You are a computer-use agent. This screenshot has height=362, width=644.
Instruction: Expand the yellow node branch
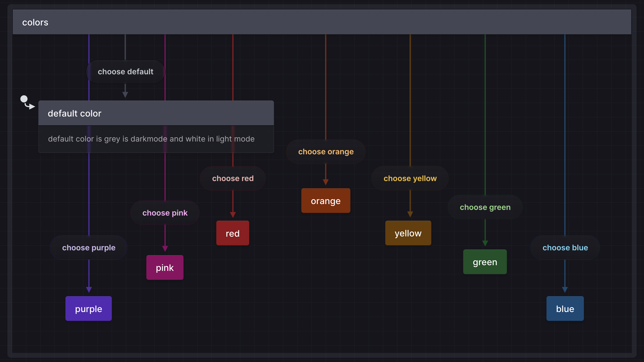pyautogui.click(x=408, y=233)
